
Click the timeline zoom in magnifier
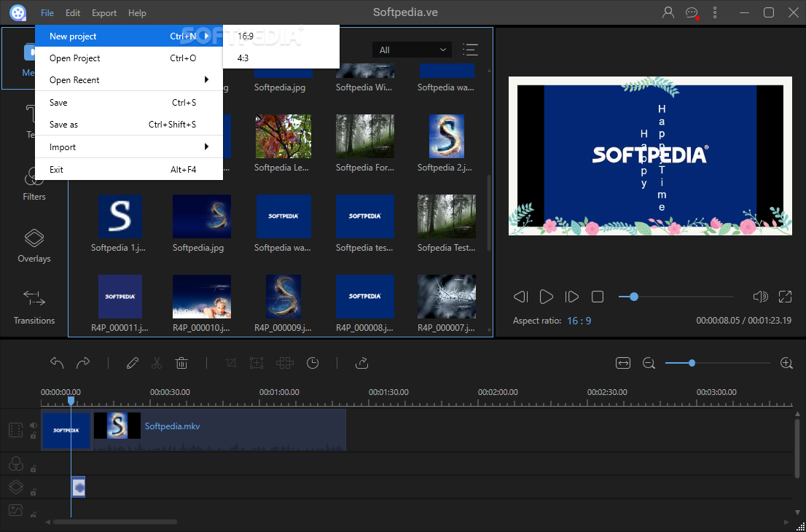click(786, 363)
